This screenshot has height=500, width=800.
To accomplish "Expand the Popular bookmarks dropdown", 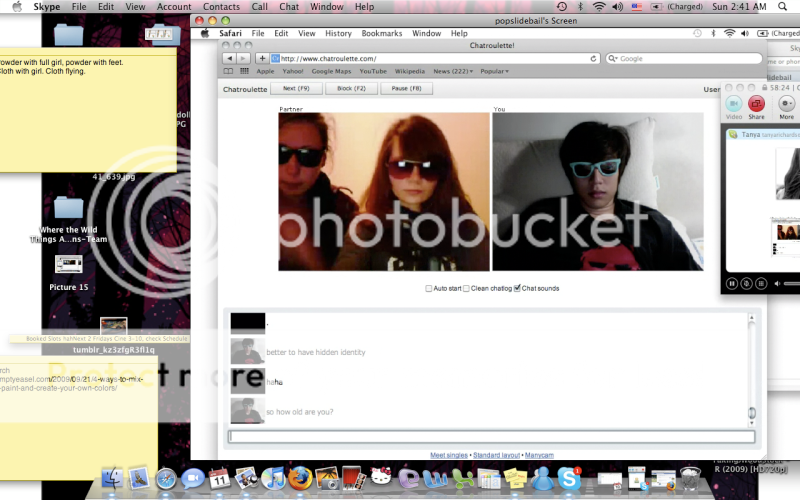I will coord(494,72).
